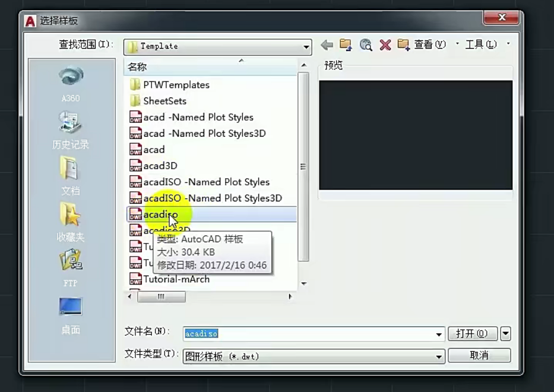Open the 查看(V) view menu
Viewport: 554px width, 392px height.
430,44
